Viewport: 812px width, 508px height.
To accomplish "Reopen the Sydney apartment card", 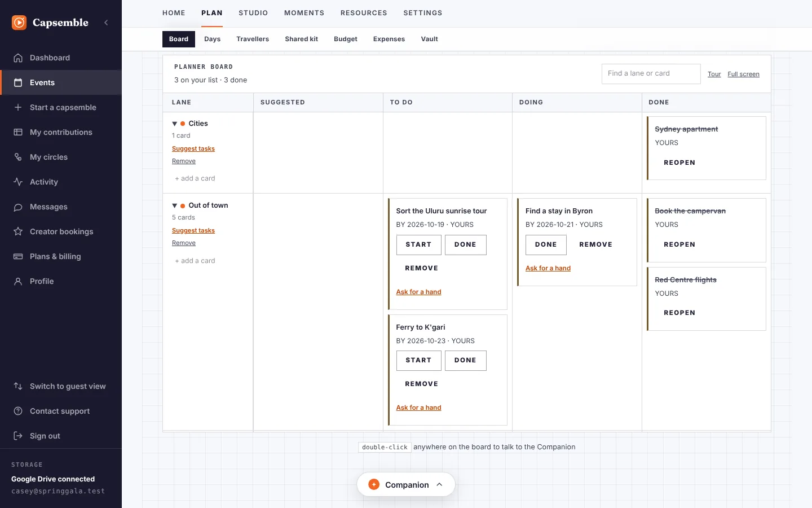I will point(679,163).
